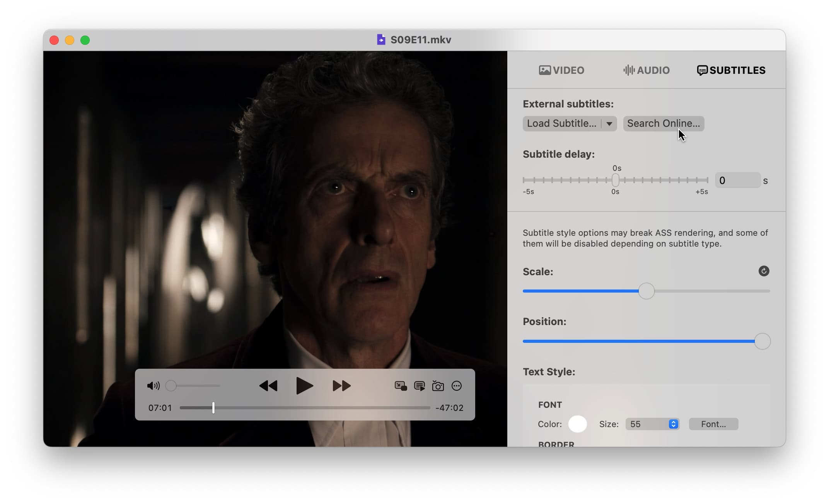This screenshot has width=829, height=504.
Task: Open the font Size stepper dropdown
Action: tap(673, 424)
